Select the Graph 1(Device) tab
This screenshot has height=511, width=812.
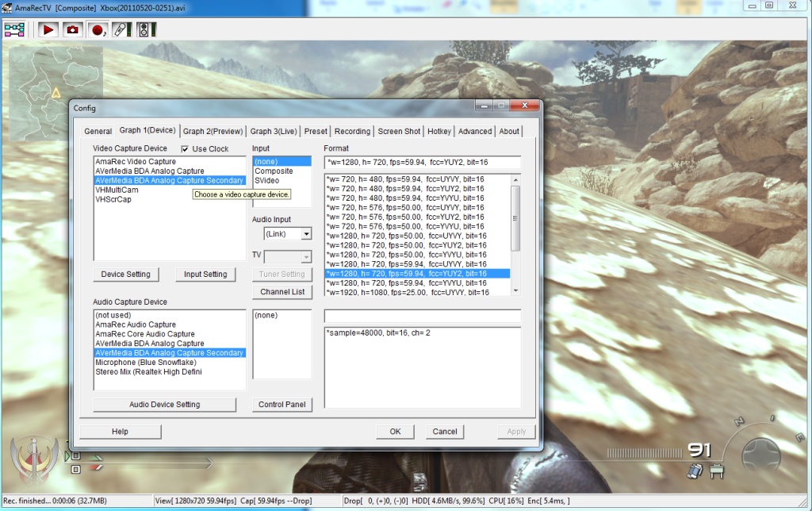147,130
